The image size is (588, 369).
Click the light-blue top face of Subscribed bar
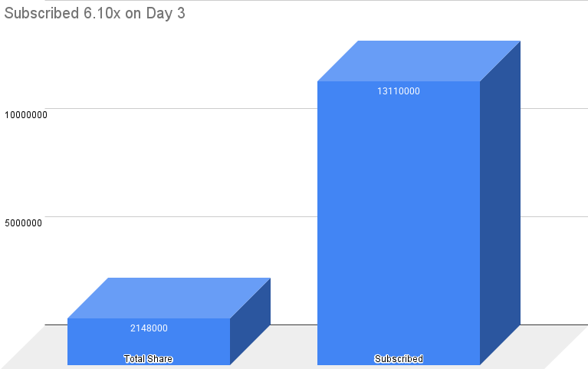[x=419, y=61]
